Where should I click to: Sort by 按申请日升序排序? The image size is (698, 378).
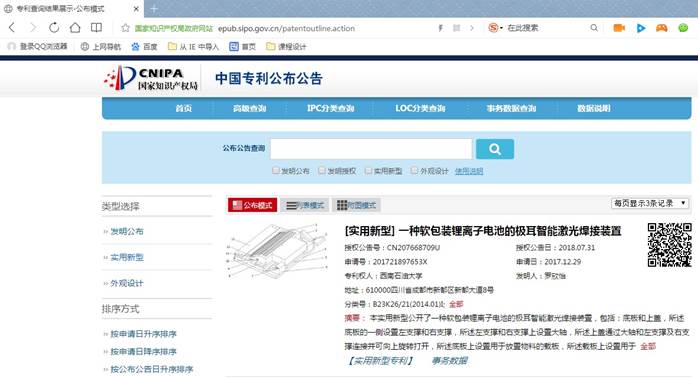(x=143, y=334)
